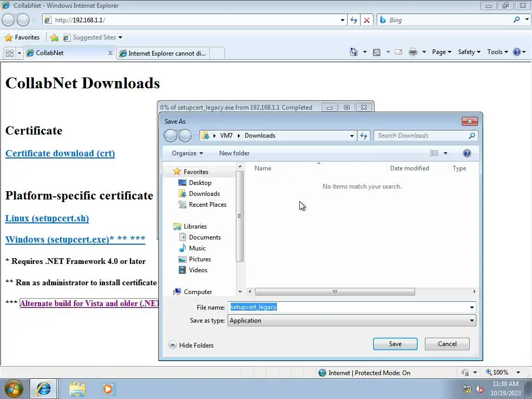532x399 pixels.
Task: Open the Save as type combo box
Action: (352, 321)
